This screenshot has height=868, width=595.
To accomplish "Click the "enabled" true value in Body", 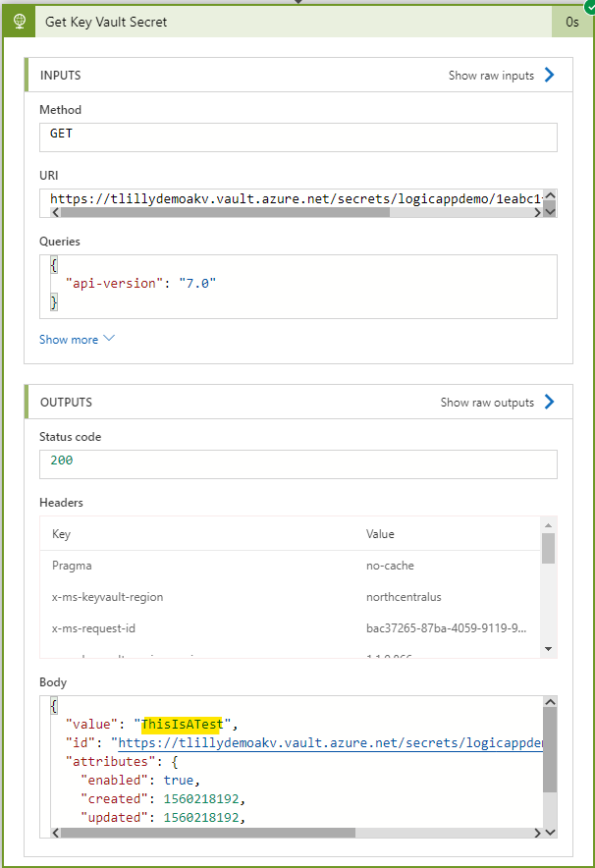I will (179, 781).
